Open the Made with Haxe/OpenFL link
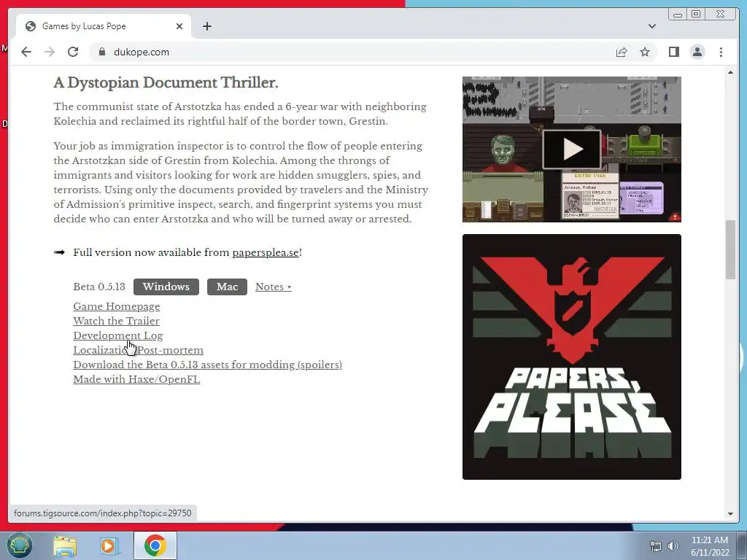 136,379
